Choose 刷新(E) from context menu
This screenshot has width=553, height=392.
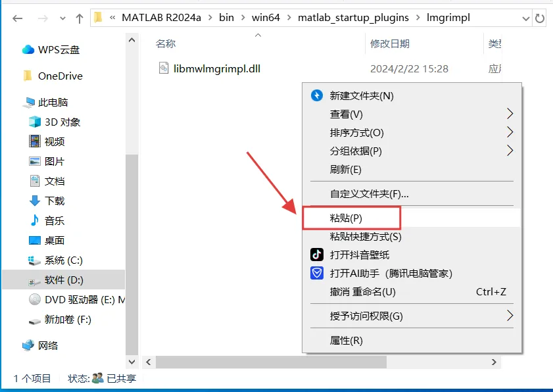point(412,169)
